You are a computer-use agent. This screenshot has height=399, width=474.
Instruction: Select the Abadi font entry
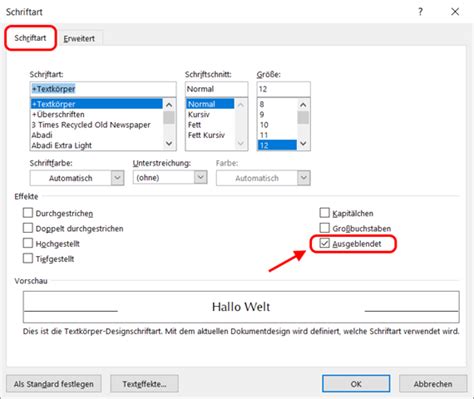(x=97, y=135)
